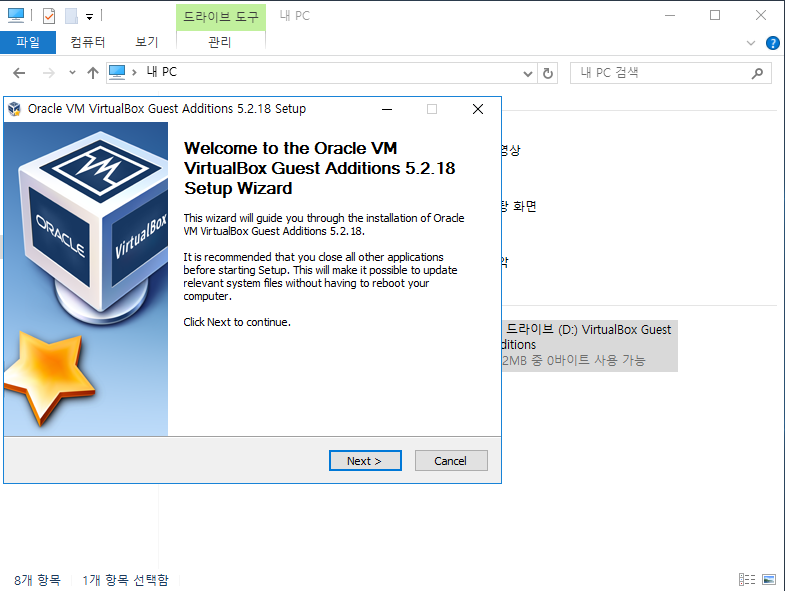The height and width of the screenshot is (591, 785).
Task: Select the 드라이브 도구 contextual tab
Action: click(x=220, y=17)
